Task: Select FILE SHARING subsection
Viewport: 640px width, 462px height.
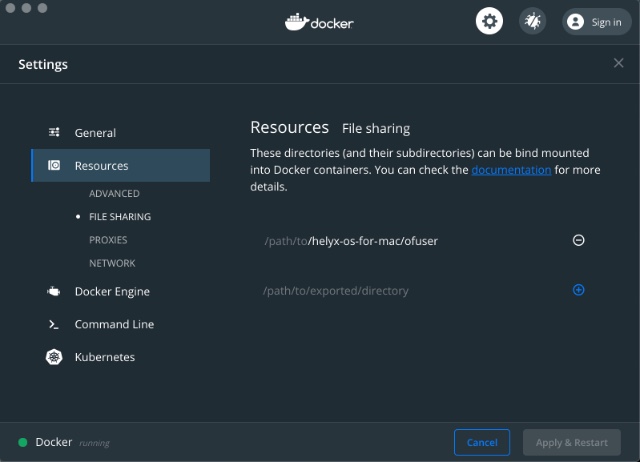Action: 120,217
